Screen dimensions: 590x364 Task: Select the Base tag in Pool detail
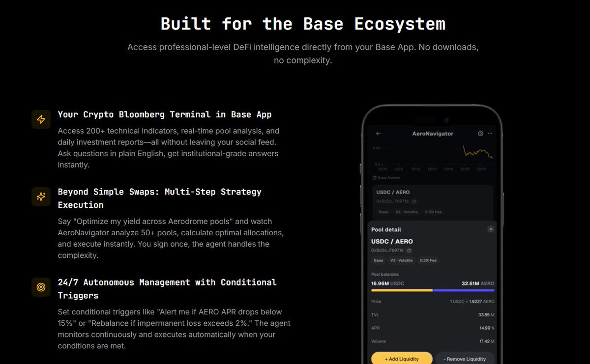pos(379,260)
